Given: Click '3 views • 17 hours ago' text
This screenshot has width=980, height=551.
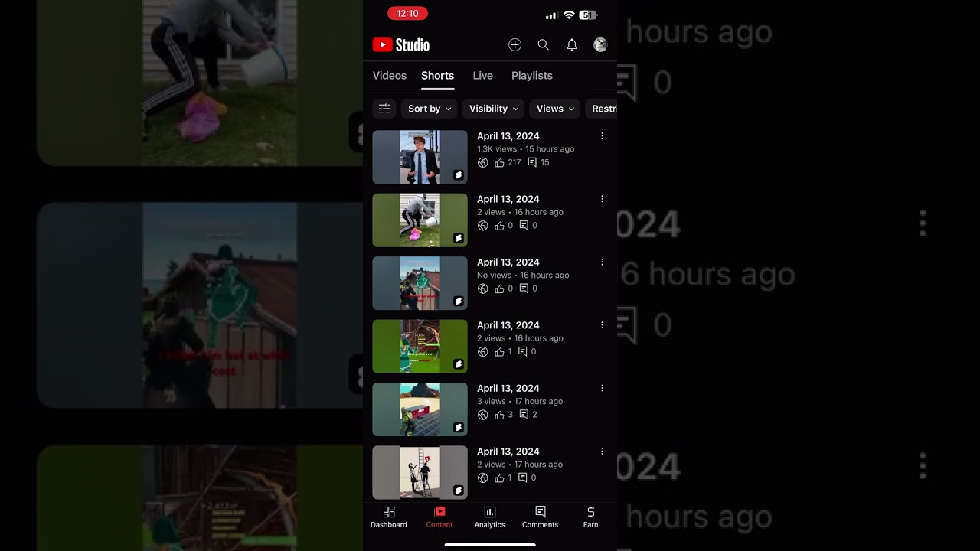Looking at the screenshot, I should click(x=520, y=402).
